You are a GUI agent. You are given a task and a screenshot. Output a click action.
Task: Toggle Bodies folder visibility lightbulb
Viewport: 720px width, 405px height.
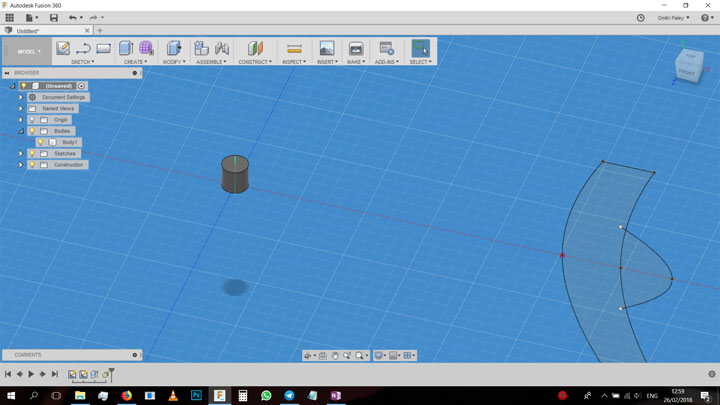pos(32,131)
